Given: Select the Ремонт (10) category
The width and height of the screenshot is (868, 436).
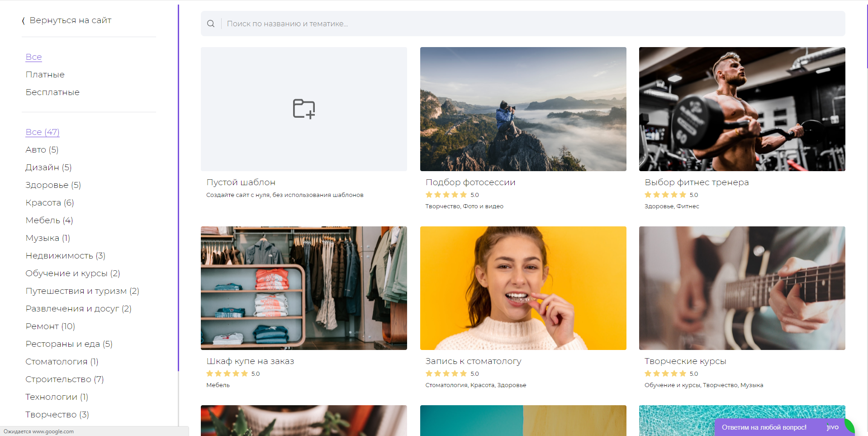Looking at the screenshot, I should pyautogui.click(x=50, y=326).
